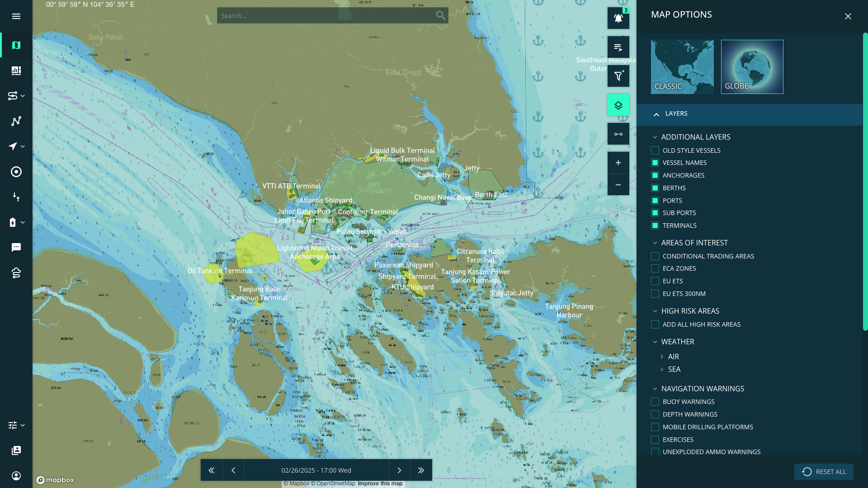This screenshot has width=868, height=488.
Task: Toggle Terminals layer checkbox
Action: (655, 225)
